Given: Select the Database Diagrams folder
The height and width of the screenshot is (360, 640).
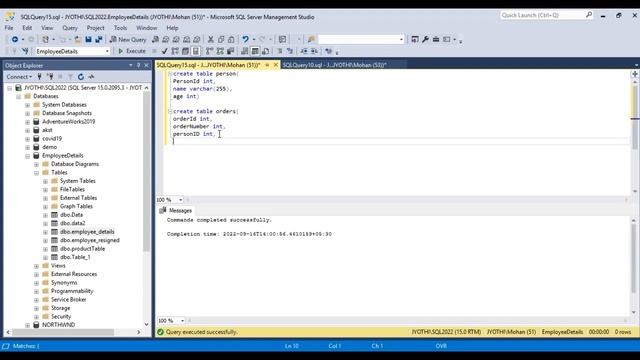Looking at the screenshot, I should pos(75,164).
